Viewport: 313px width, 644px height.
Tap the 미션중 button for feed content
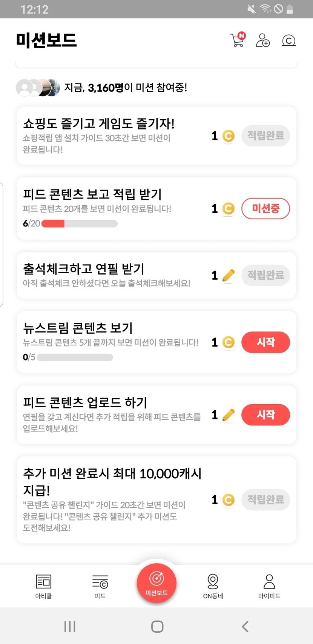tap(265, 208)
